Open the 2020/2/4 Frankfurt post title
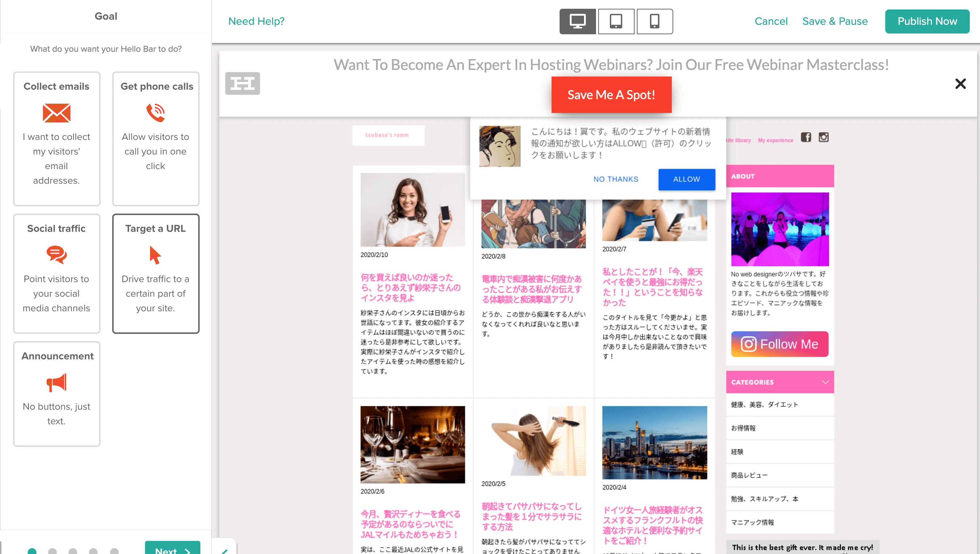The image size is (980, 554). [x=653, y=525]
